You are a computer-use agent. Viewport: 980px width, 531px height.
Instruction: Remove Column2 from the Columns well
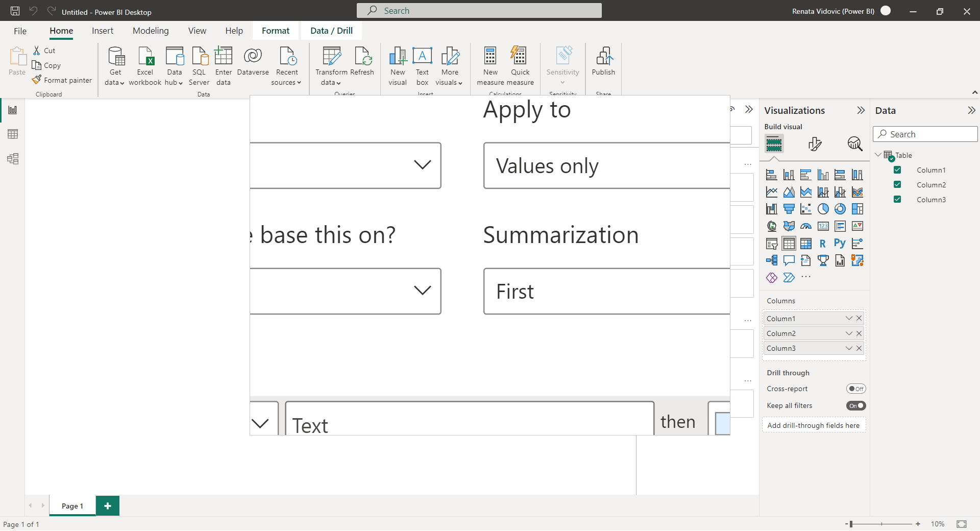859,333
